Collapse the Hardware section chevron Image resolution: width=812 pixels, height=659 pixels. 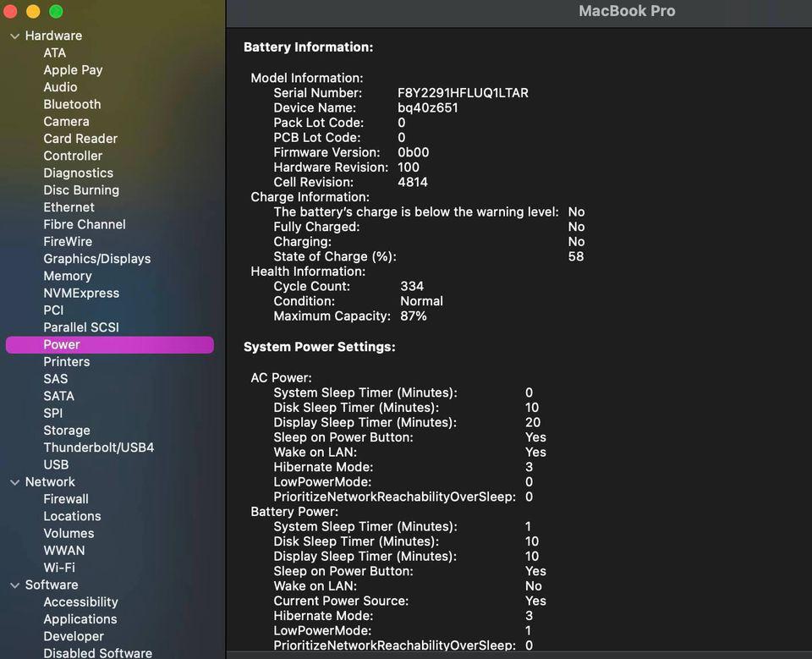[14, 36]
